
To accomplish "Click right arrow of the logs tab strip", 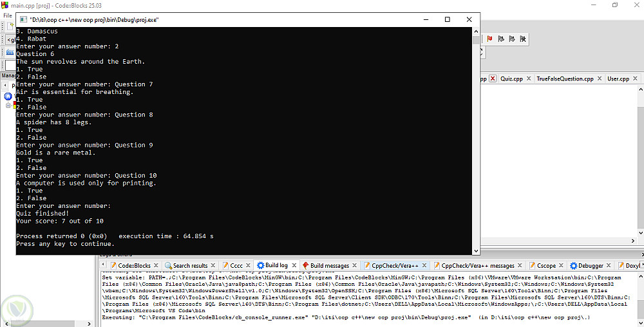I will (x=641, y=265).
